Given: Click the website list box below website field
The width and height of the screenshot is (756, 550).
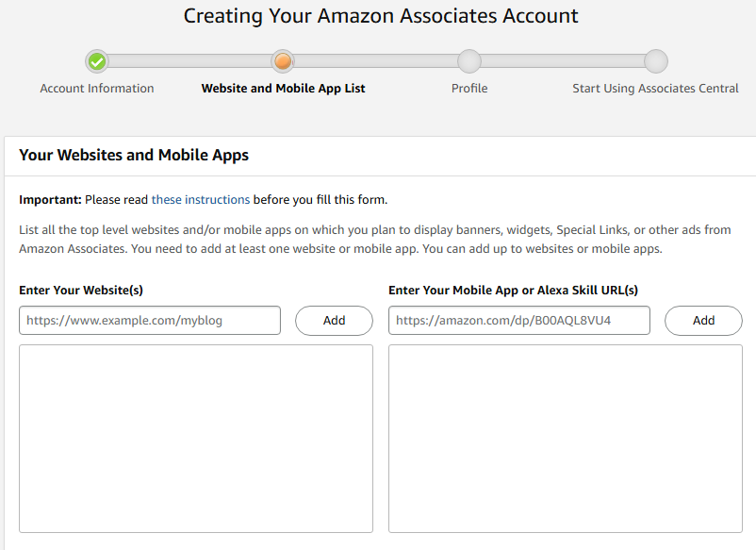Looking at the screenshot, I should [x=196, y=439].
